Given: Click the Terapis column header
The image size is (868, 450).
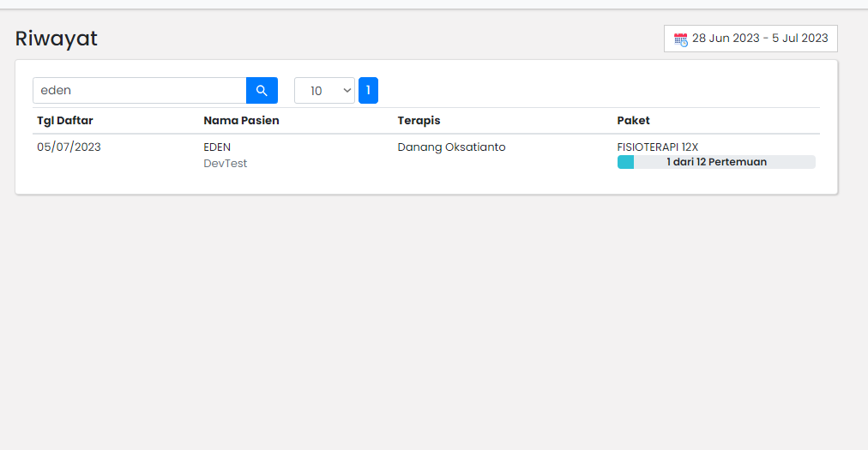Looking at the screenshot, I should (x=419, y=121).
